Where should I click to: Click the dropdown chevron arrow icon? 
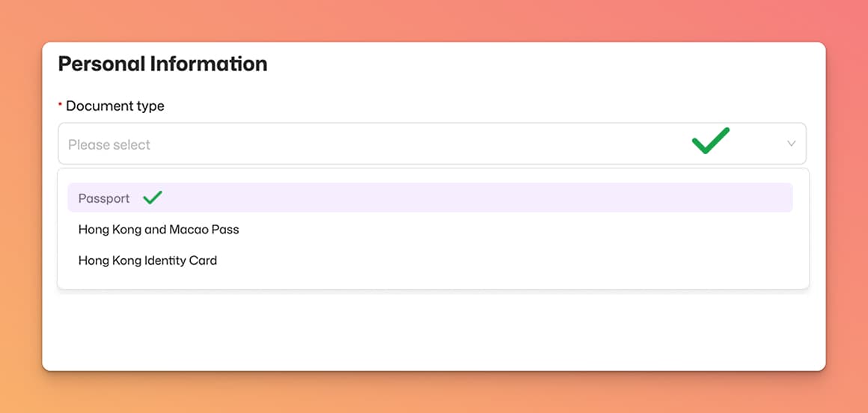point(791,144)
